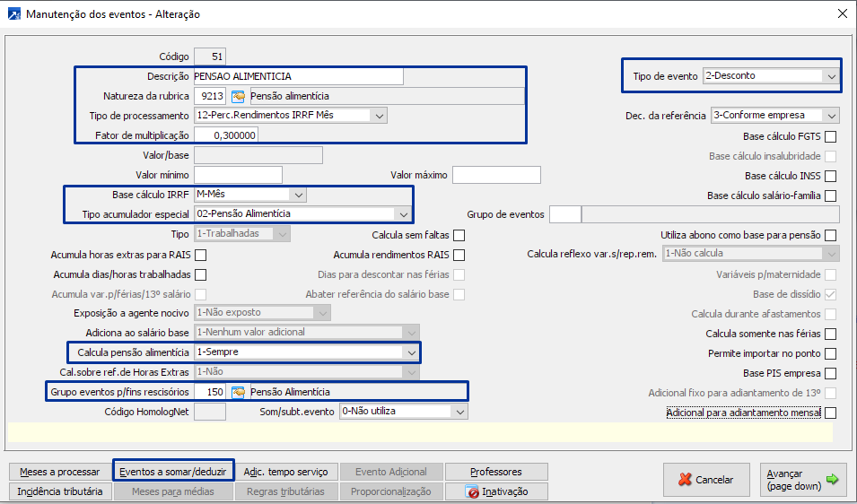Viewport: 857px width, 504px height.
Task: Enable Adicional para adiantamento mensal checkbox
Action: 830,413
